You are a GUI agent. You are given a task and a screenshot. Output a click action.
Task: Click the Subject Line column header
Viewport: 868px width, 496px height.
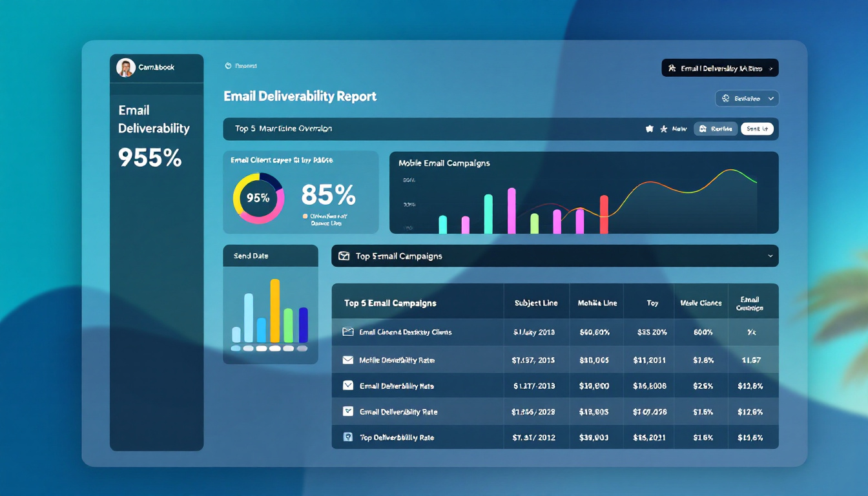[x=536, y=303]
